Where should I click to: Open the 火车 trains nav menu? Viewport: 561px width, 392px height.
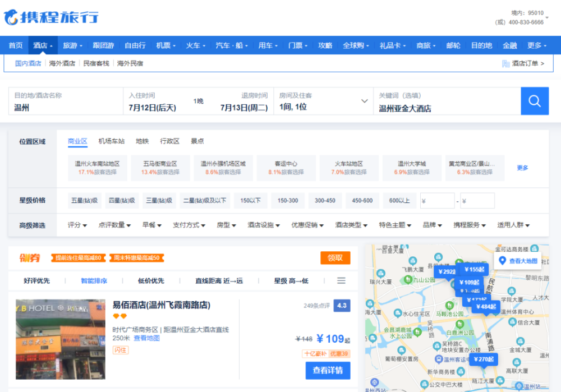195,45
